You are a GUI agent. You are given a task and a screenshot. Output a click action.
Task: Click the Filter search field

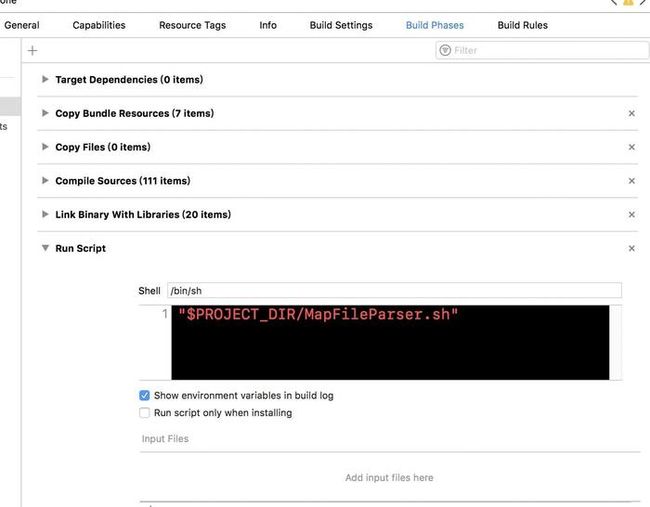click(x=542, y=51)
